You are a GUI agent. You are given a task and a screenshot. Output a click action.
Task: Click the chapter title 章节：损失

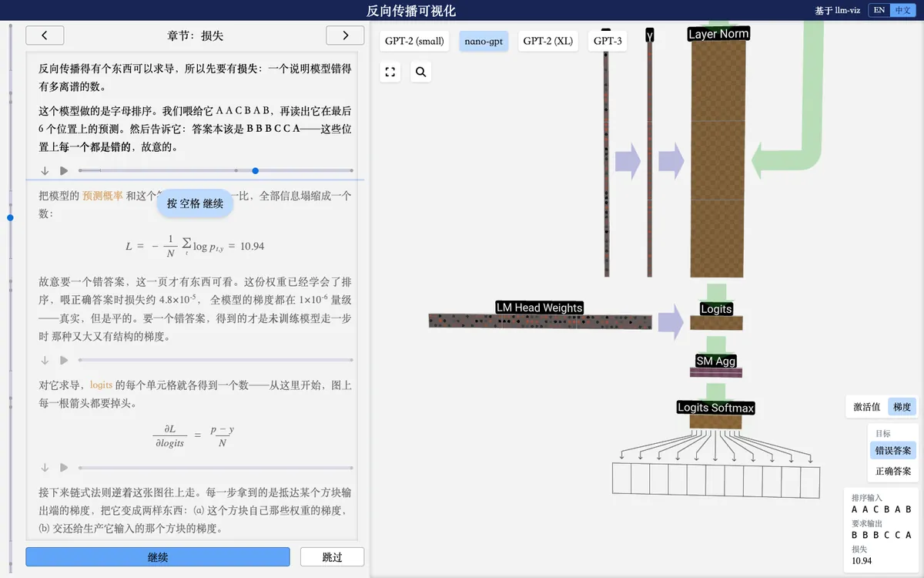195,35
